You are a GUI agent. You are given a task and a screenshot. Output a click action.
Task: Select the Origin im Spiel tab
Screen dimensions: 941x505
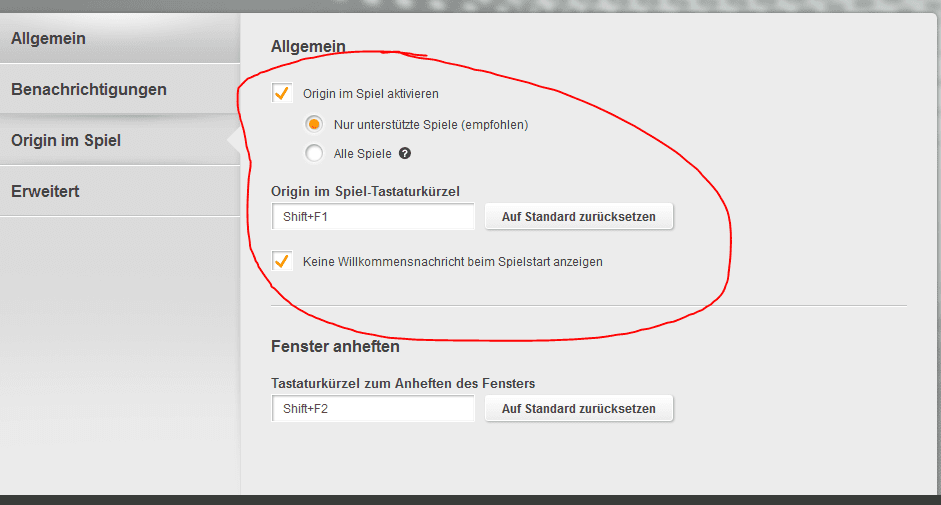(120, 141)
